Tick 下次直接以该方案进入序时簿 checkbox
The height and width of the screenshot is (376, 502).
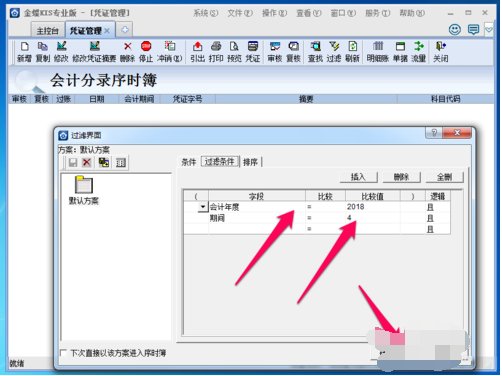[x=63, y=353]
